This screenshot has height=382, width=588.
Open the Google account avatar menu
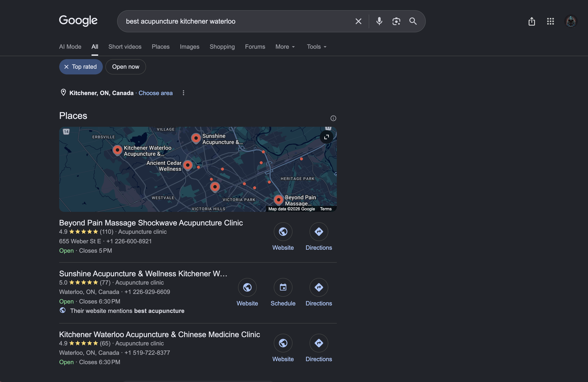point(571,21)
